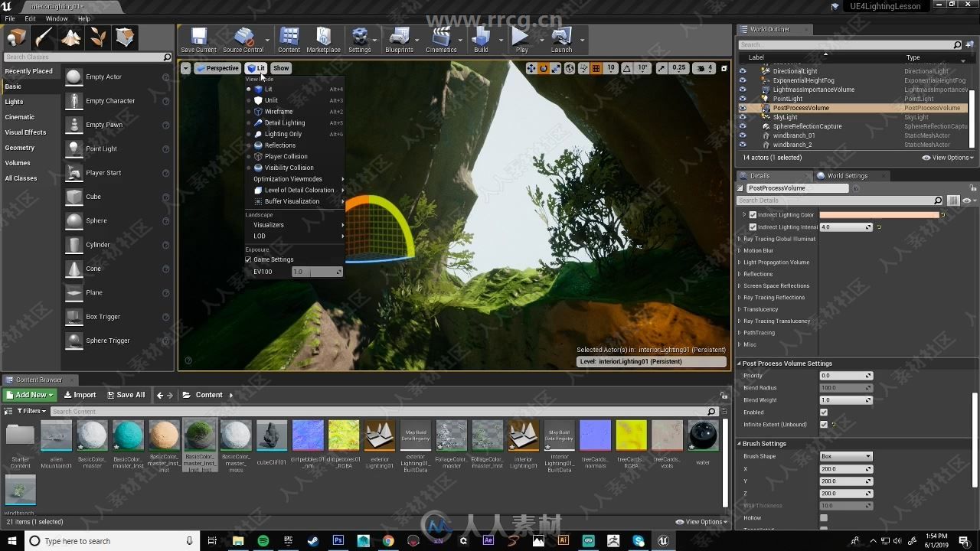Select Wireframe view mode
Screen dimensions: 980x551
point(279,112)
